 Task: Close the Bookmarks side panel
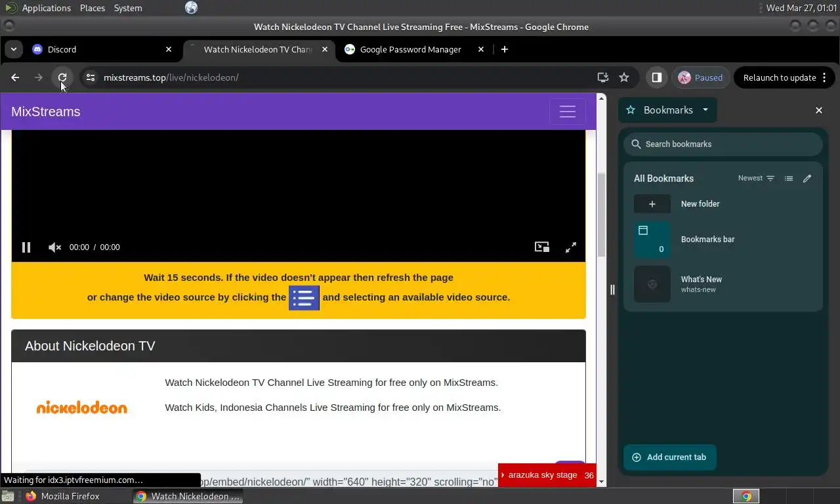click(819, 110)
